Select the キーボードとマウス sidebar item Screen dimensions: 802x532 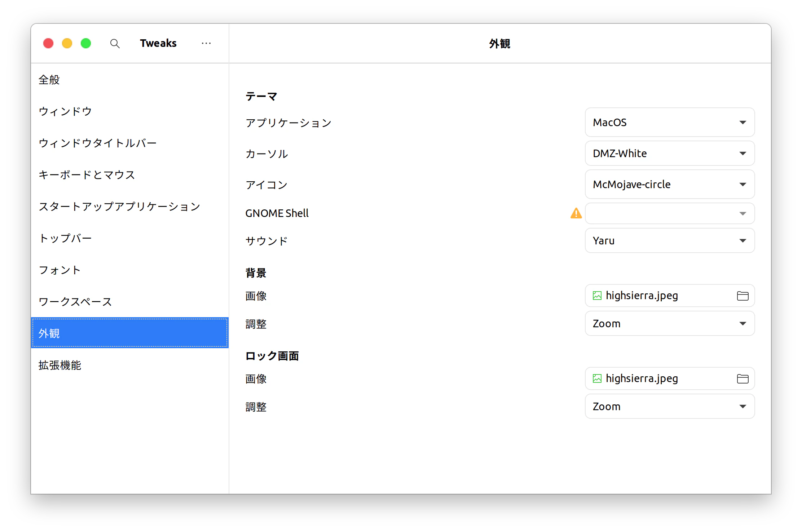pos(130,175)
